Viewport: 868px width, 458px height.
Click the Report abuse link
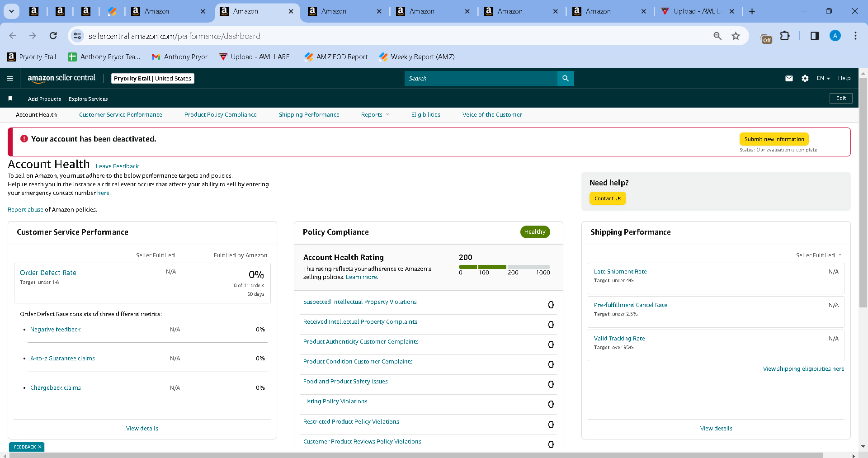[25, 210]
